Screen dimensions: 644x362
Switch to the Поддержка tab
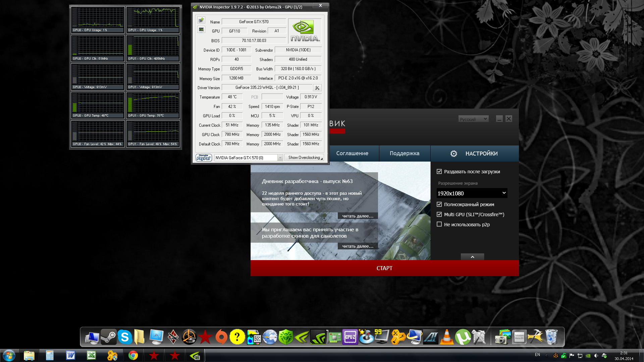(405, 154)
